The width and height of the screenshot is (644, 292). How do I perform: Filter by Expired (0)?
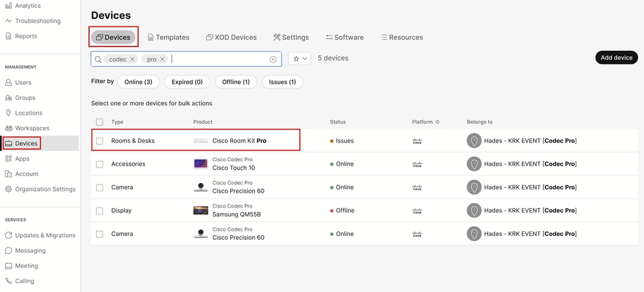point(188,82)
